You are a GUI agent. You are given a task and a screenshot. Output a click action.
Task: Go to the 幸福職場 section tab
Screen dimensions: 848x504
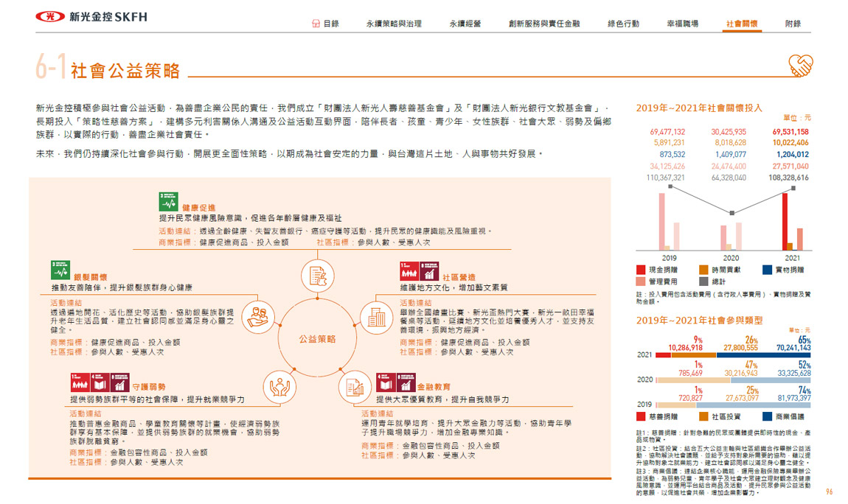coord(682,24)
